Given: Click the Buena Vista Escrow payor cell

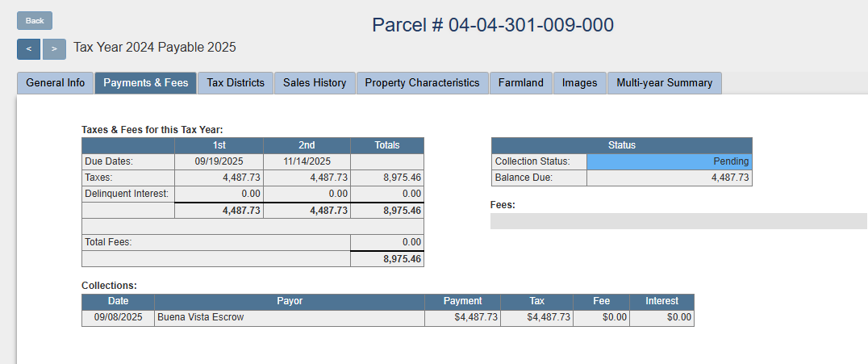Looking at the screenshot, I should (x=289, y=318).
